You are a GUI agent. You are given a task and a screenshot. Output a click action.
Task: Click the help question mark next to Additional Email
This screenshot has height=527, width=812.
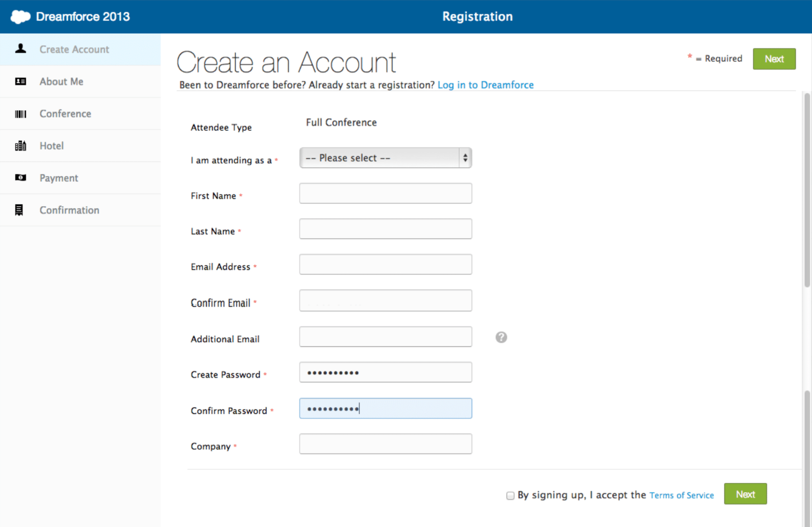[501, 337]
